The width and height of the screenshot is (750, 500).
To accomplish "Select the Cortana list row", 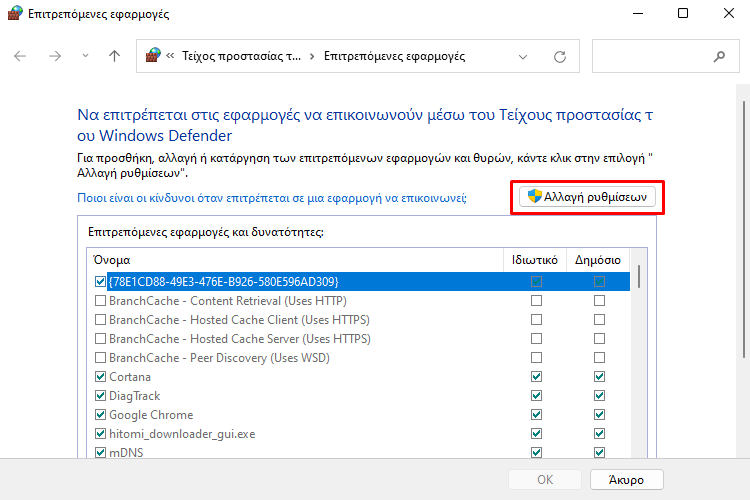I will pyautogui.click(x=359, y=377).
